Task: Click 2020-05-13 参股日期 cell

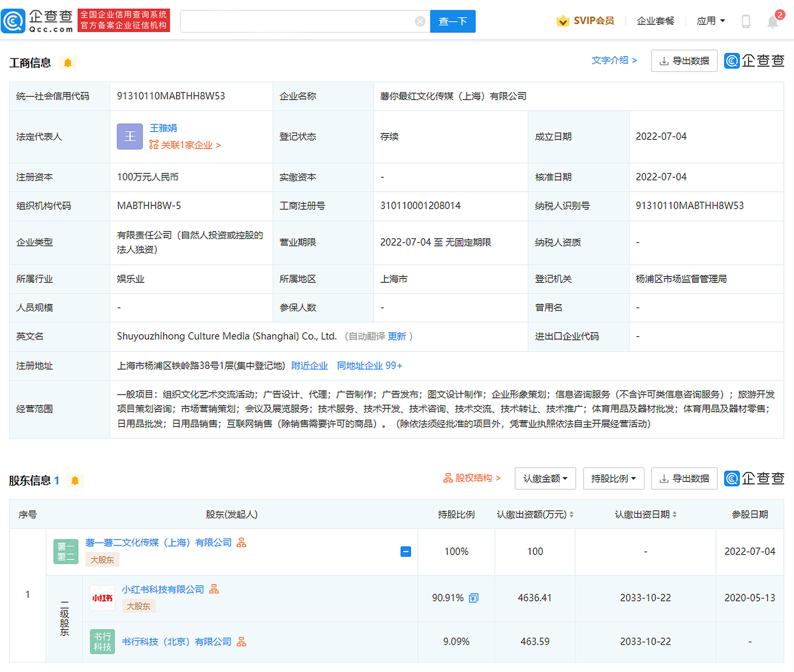Action: [x=749, y=598]
